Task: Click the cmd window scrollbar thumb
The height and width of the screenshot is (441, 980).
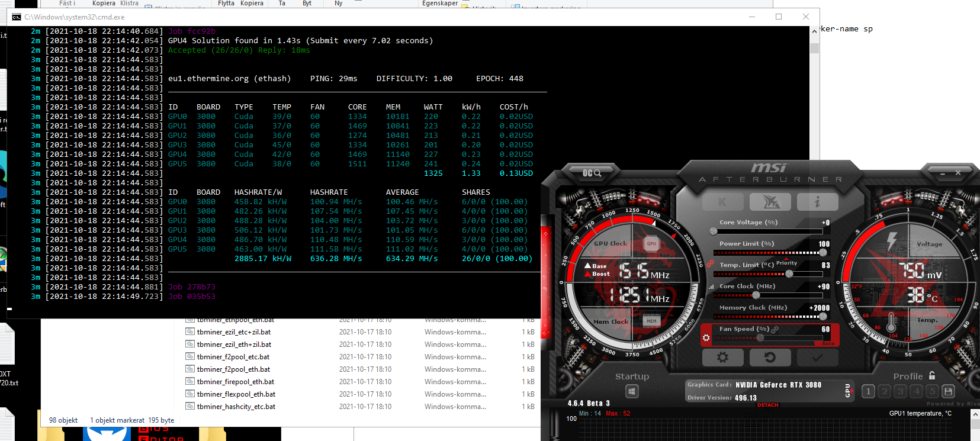Action: tap(814, 48)
